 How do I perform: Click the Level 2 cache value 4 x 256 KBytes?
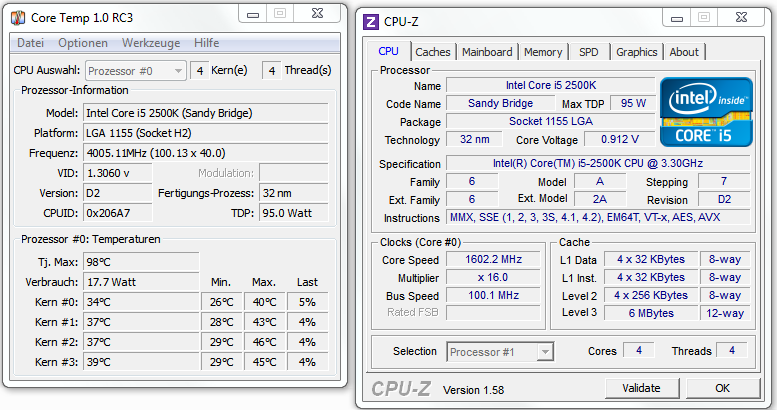click(651, 295)
